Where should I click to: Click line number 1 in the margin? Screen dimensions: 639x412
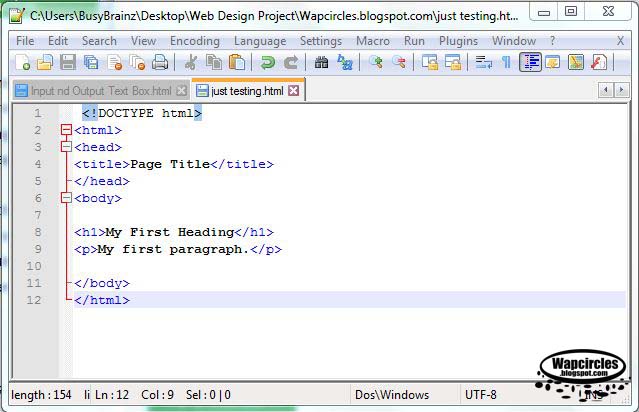[38, 113]
